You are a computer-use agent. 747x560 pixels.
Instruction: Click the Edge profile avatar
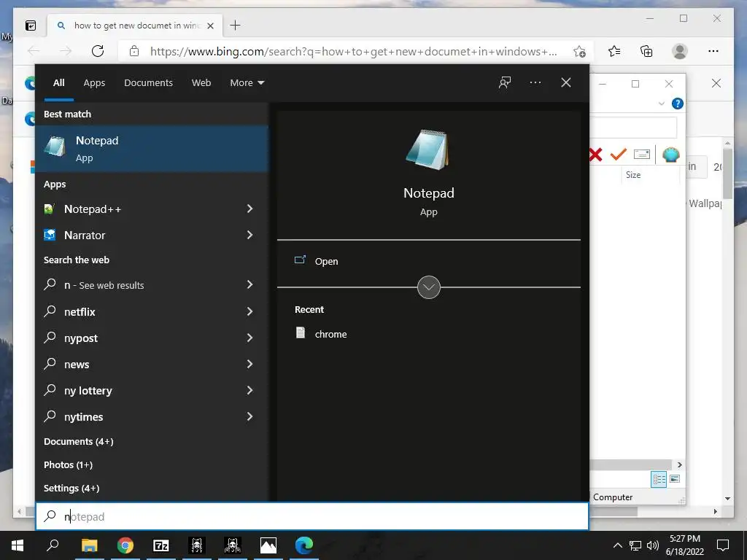pos(680,51)
